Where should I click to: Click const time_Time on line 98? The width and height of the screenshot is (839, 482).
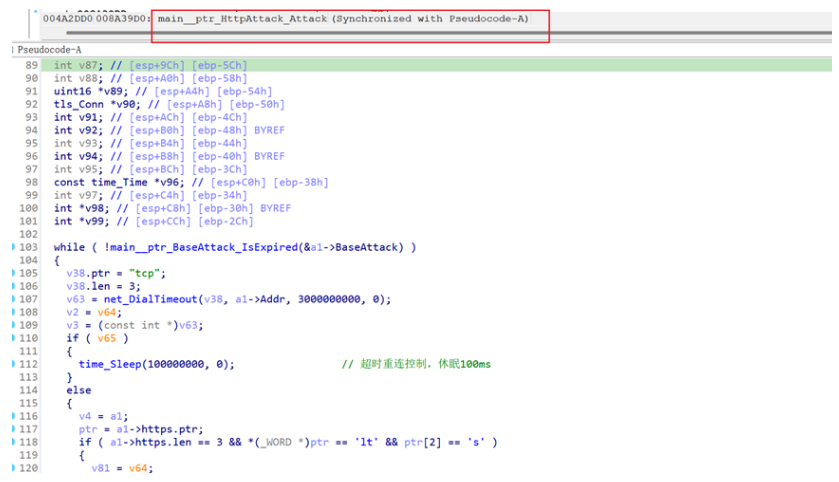[100, 182]
